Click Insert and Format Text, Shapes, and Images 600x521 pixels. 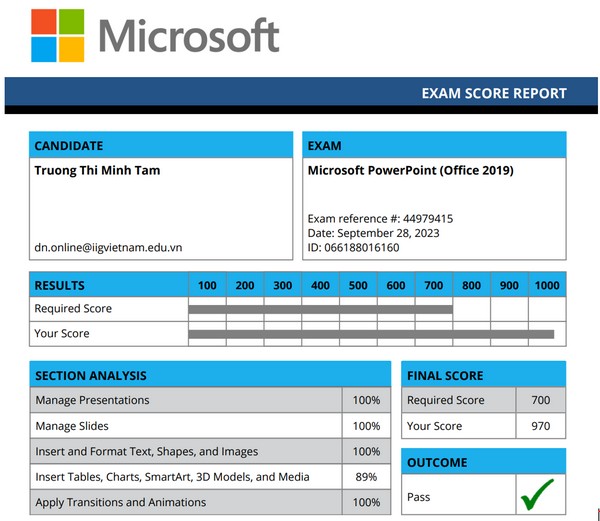(147, 451)
